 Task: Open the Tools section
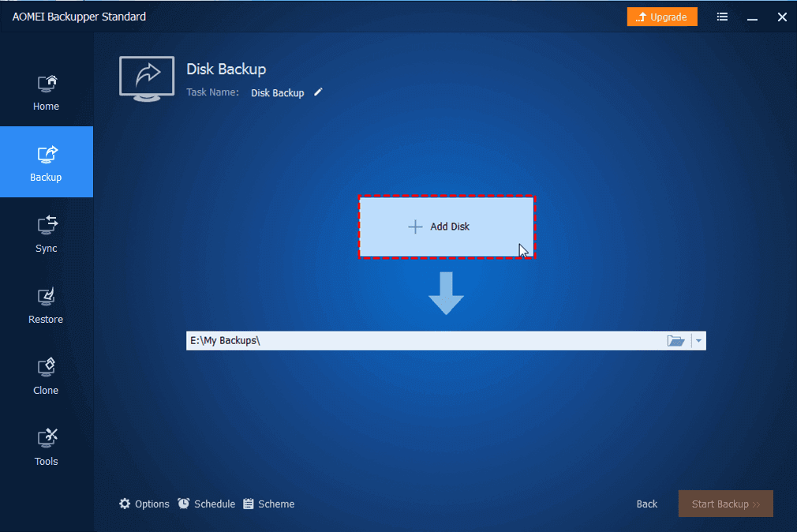click(x=47, y=447)
